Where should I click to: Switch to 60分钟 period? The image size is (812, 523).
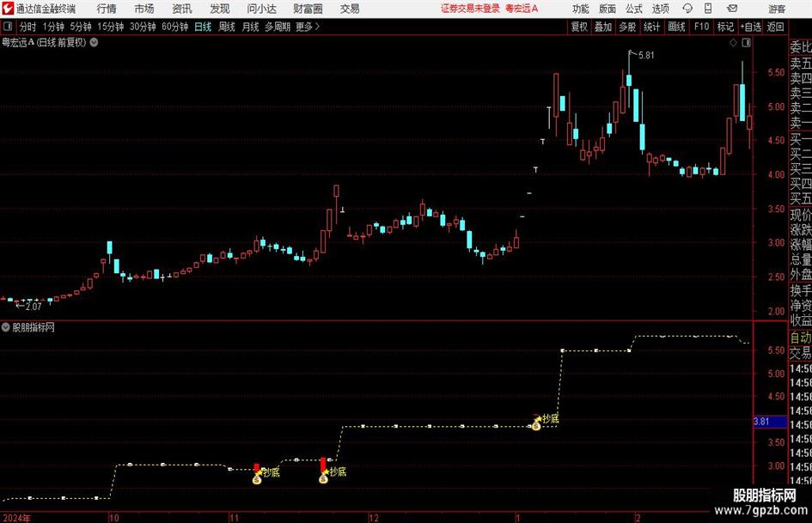point(174,27)
